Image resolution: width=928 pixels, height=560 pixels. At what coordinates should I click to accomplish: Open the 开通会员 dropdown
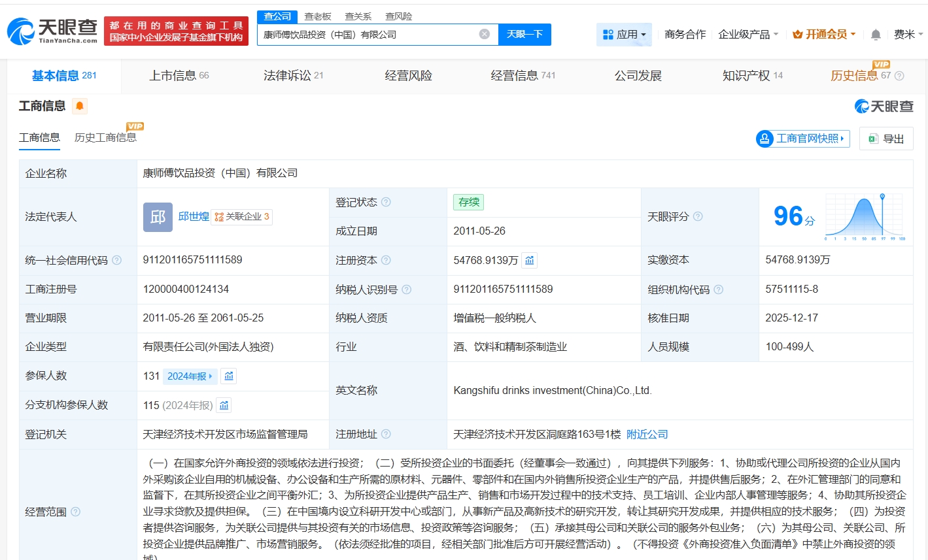click(824, 35)
